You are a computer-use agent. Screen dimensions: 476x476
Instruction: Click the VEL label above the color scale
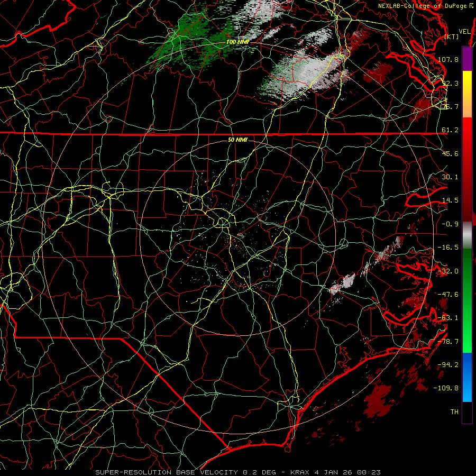tap(464, 32)
